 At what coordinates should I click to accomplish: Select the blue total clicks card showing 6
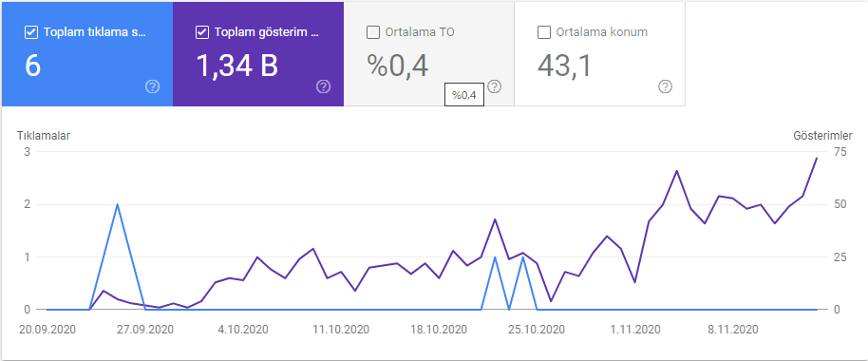[x=87, y=54]
